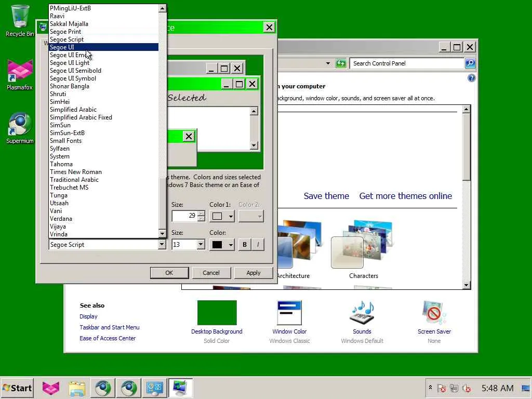
Task: Click font list scroll up arrow
Action: pos(162,8)
